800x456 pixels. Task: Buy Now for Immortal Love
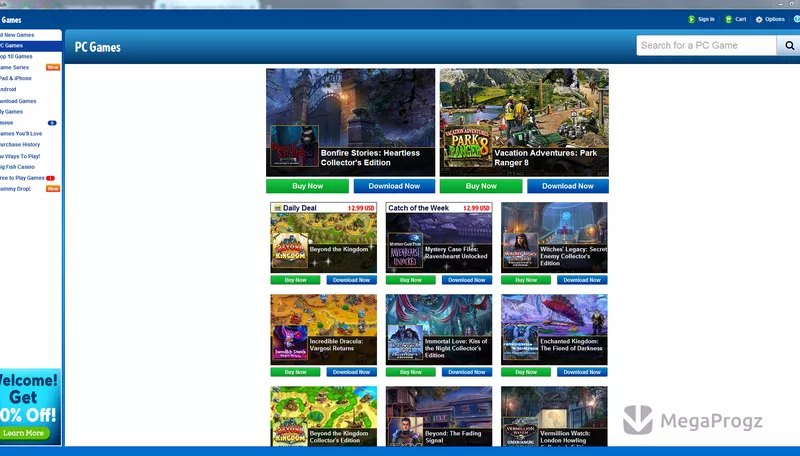tap(411, 372)
